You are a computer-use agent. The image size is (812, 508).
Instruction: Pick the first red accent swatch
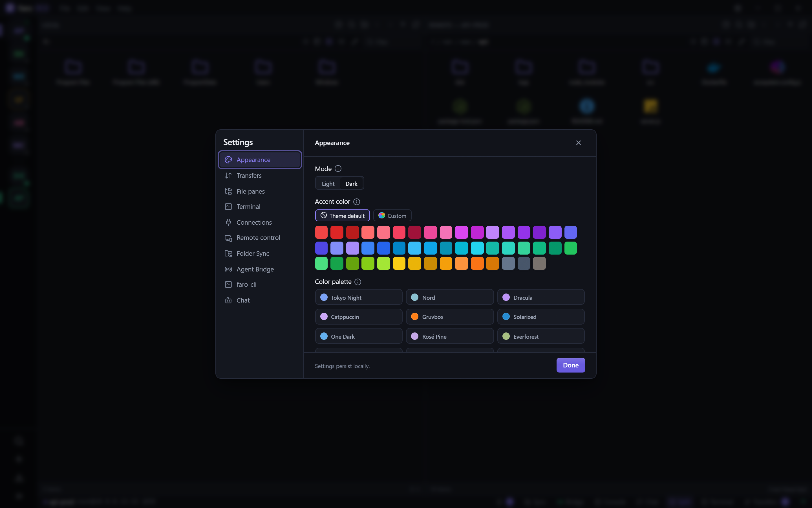321,232
